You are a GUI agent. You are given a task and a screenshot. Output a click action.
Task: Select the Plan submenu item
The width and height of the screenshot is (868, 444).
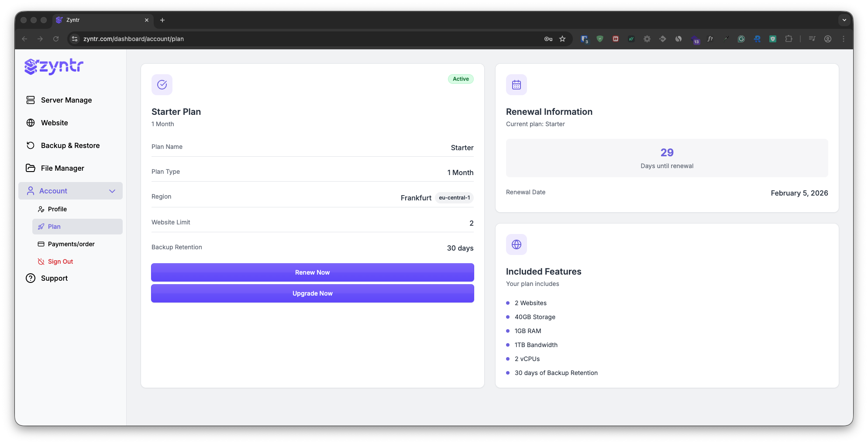pos(77,227)
